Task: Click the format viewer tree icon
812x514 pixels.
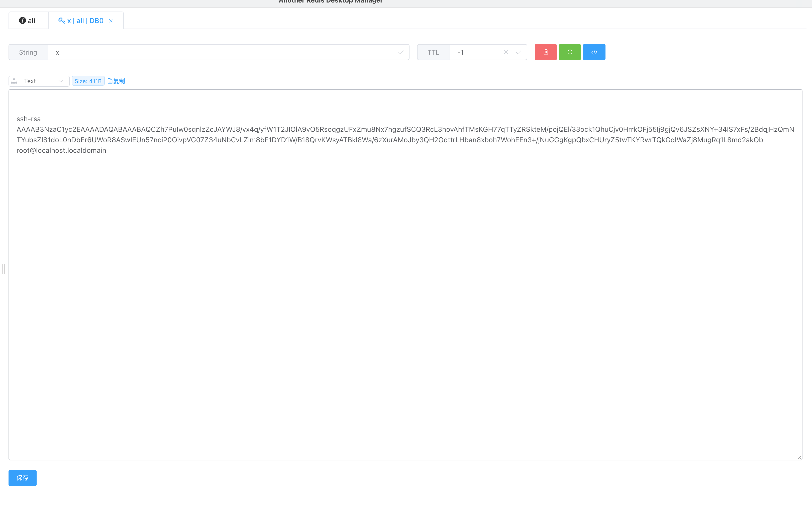Action: pos(14,81)
